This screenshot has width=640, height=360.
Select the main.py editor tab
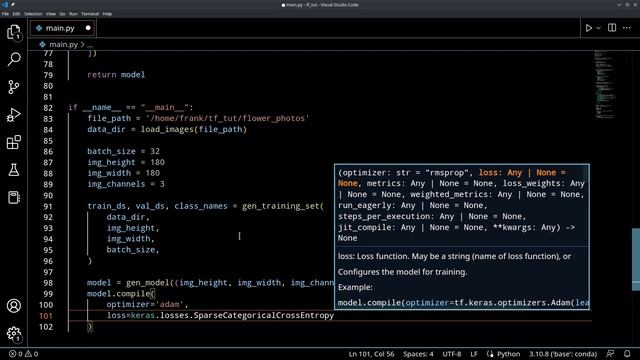coord(62,28)
